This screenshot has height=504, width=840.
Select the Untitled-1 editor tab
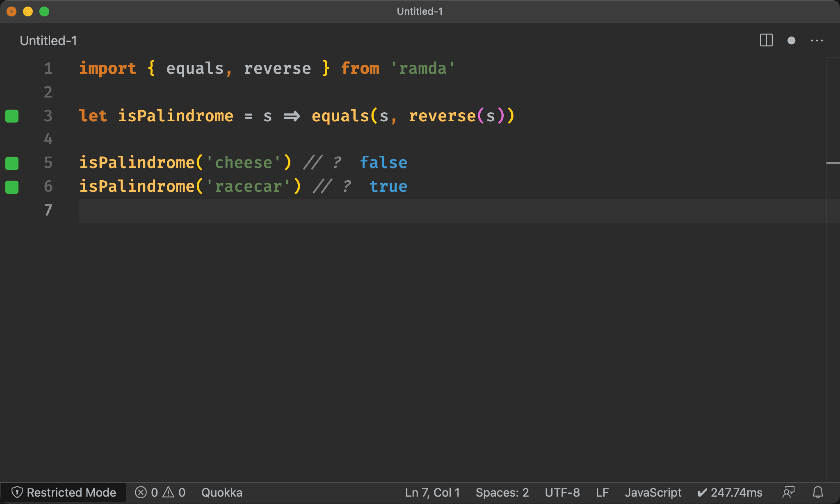click(x=48, y=41)
